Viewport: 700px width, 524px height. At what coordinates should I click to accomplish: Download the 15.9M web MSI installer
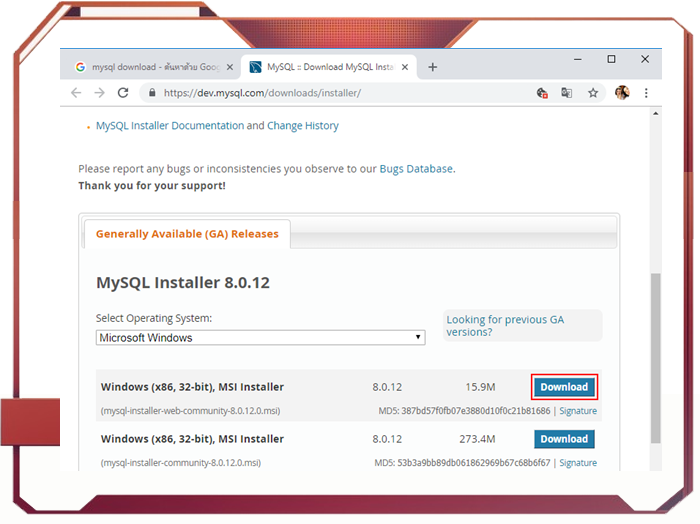coord(564,387)
